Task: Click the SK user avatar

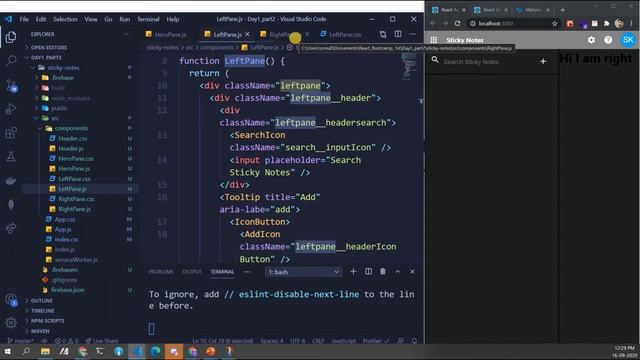Action: (628, 40)
